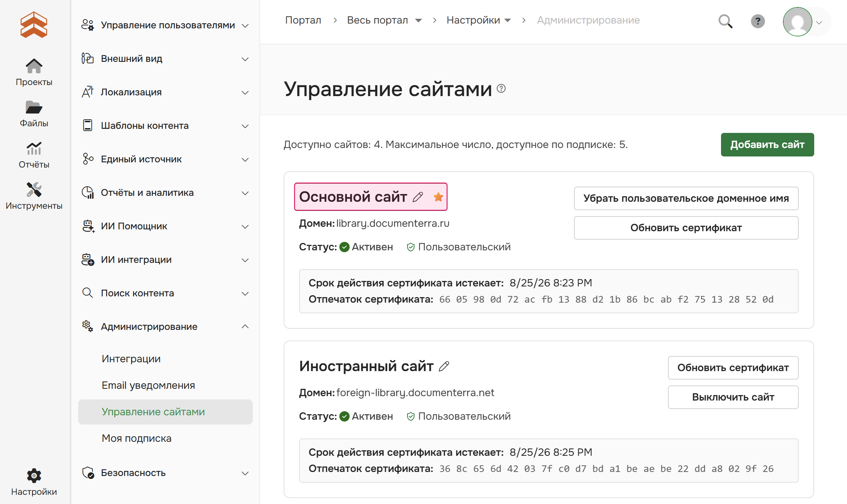Expand ИИ Помощник chevron
This screenshot has width=847, height=504.
[245, 226]
